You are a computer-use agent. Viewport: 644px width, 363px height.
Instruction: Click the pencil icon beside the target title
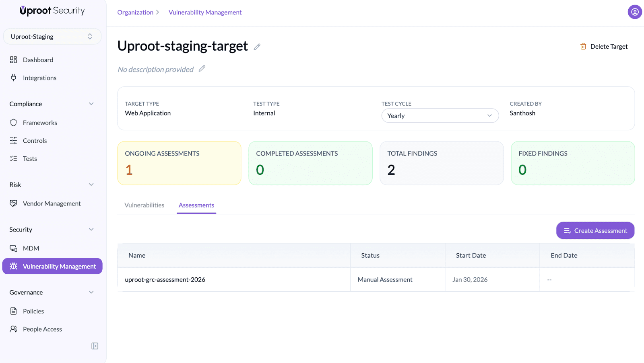(257, 47)
